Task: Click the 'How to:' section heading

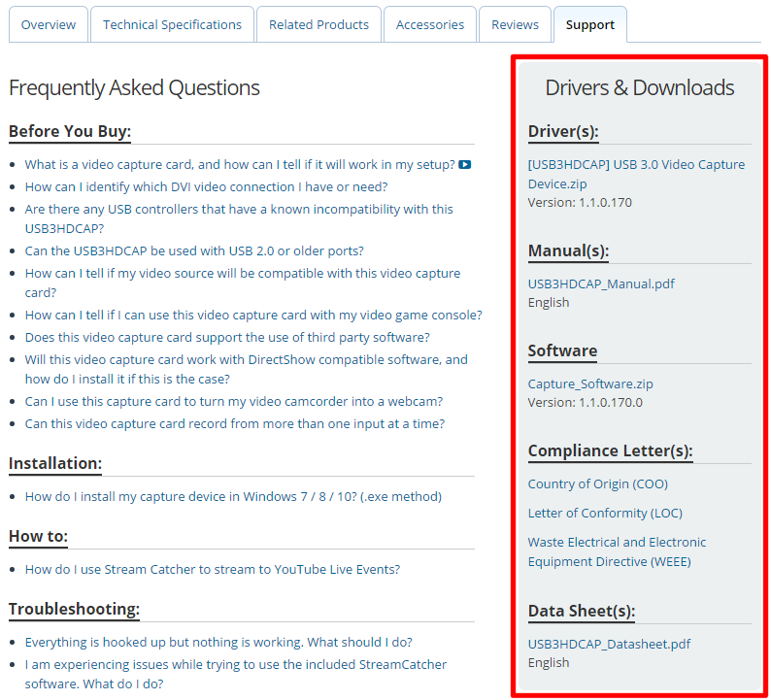Action: [38, 536]
